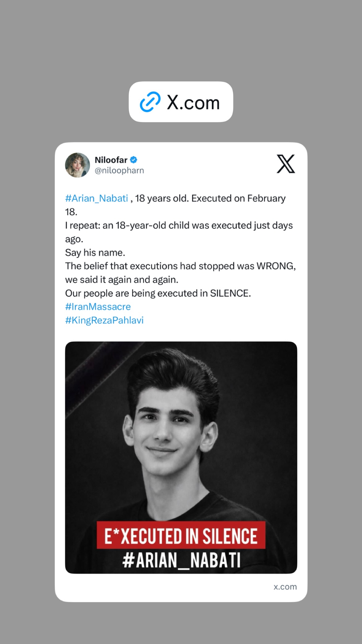The height and width of the screenshot is (644, 362).
Task: Open the X.com link sticker text
Action: (193, 102)
